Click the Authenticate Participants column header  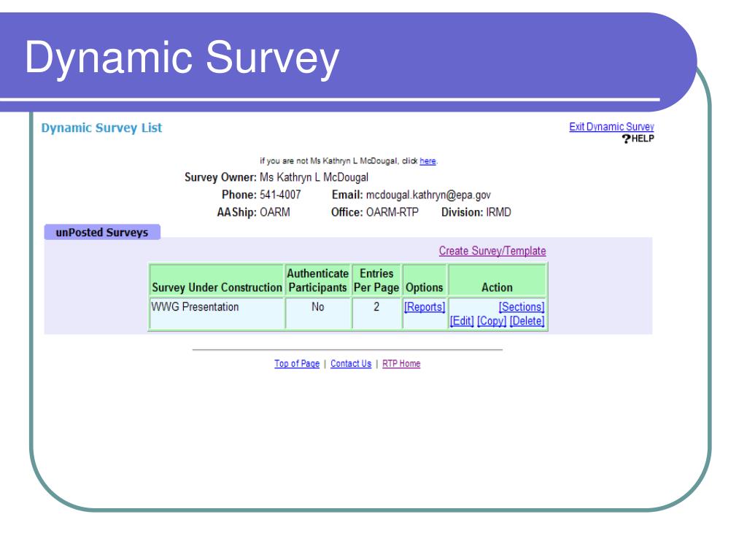[318, 281]
